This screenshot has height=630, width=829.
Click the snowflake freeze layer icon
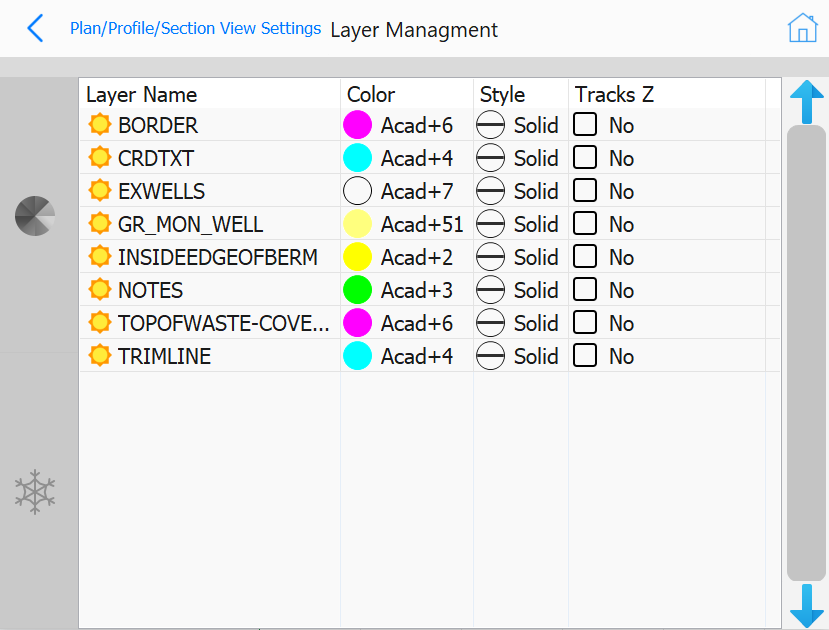point(35,492)
